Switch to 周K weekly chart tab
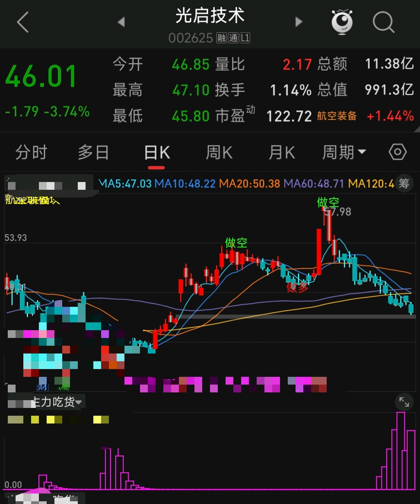The image size is (420, 504). pos(219,152)
